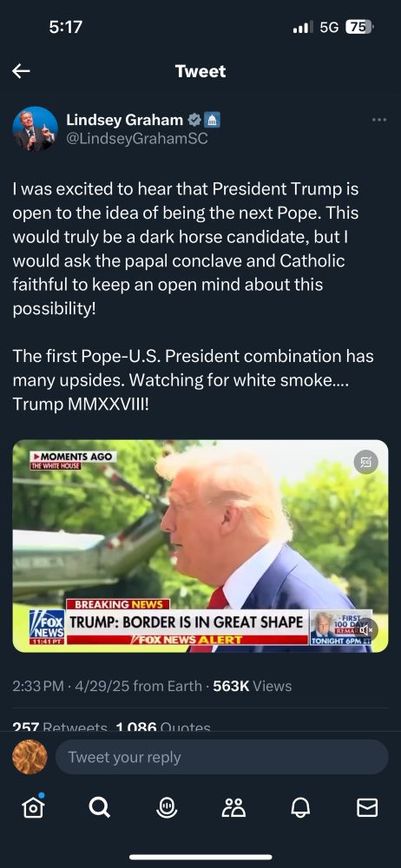401x868 pixels.
Task: Tap the Tweet your reply field
Action: click(222, 757)
